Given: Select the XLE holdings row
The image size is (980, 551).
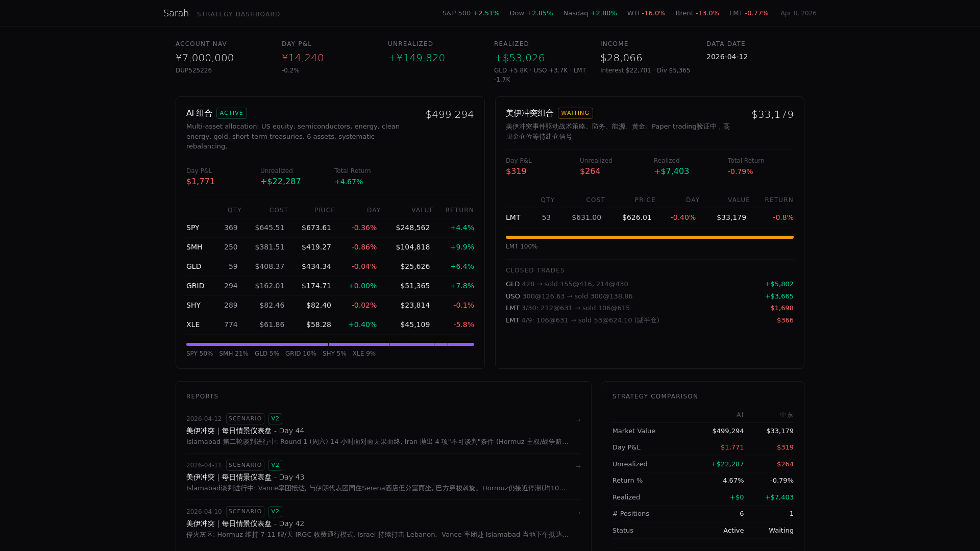Looking at the screenshot, I should pos(330,325).
